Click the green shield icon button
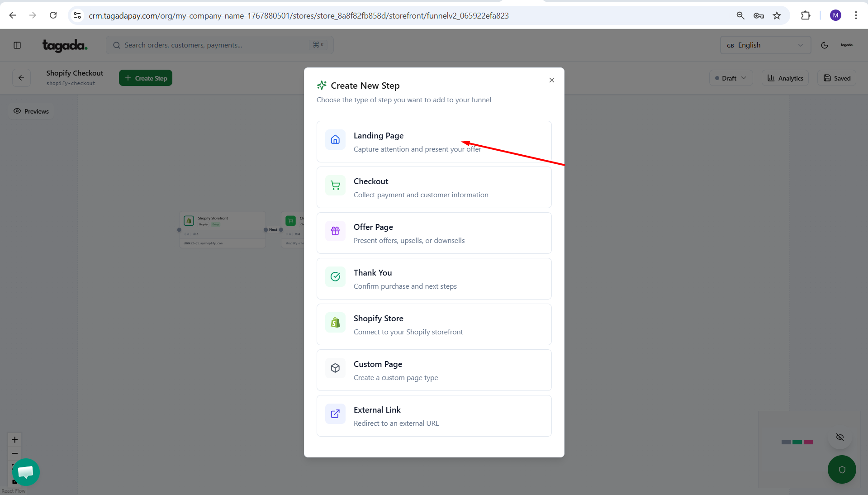The image size is (868, 495). (841, 469)
